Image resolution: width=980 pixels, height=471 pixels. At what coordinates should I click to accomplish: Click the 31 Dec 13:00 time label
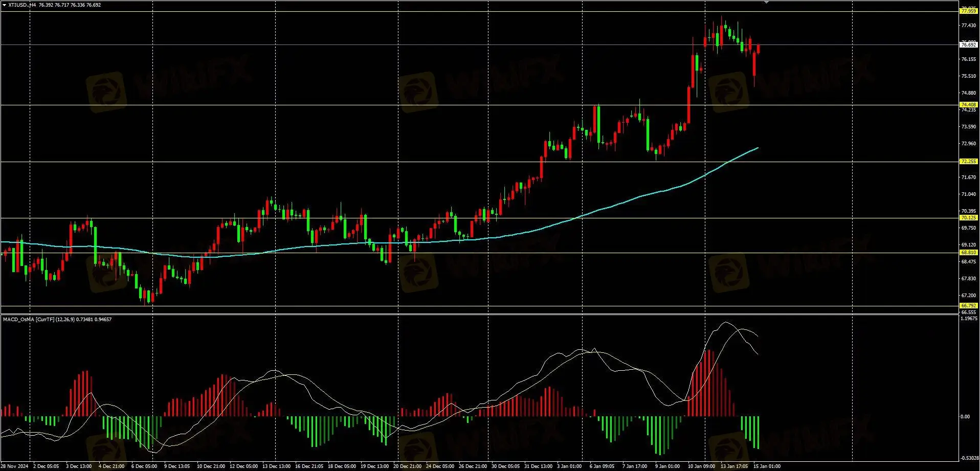[538, 466]
